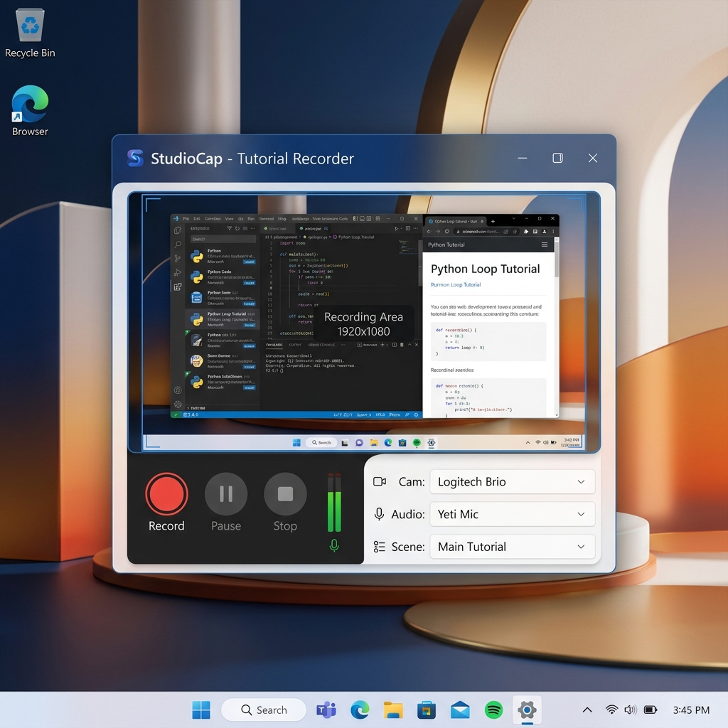This screenshot has width=728, height=728.
Task: Click the Accounts icon in preview's editor sidebar
Action: (177, 390)
